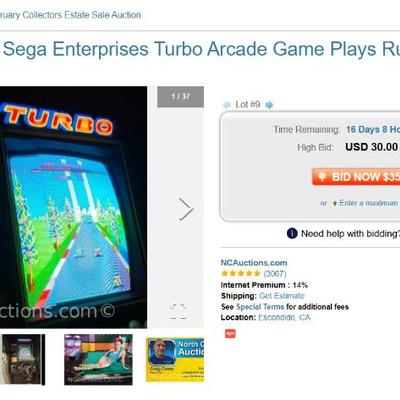Click the green maximum bid arrow icon
This screenshot has width=400, height=400.
coord(335,203)
